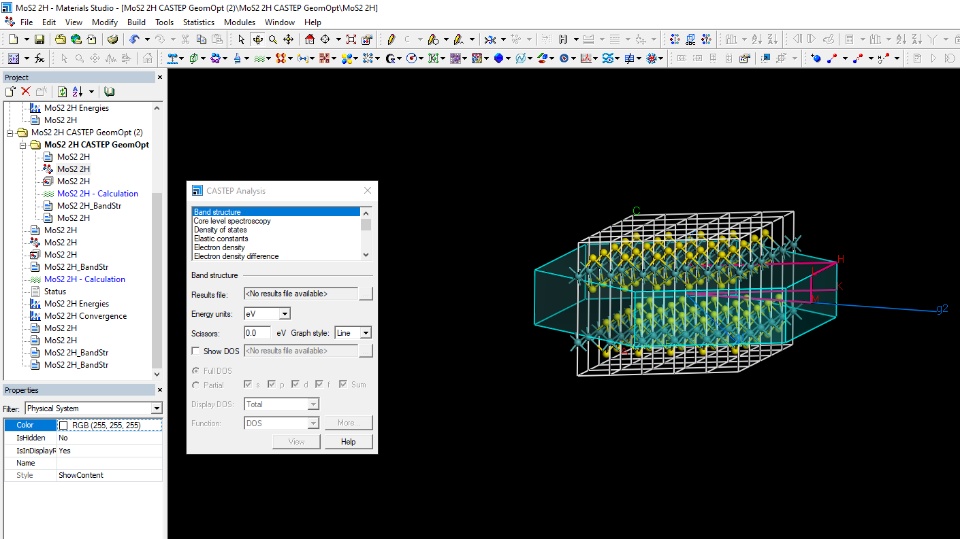Open the dropdown arrow next to New document
Image resolution: width=960 pixels, height=539 pixels.
click(26, 40)
